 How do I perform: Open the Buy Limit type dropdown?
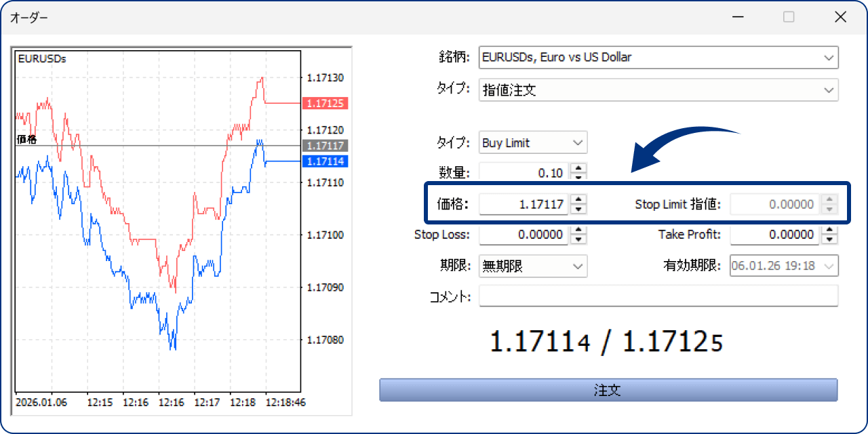pos(533,143)
